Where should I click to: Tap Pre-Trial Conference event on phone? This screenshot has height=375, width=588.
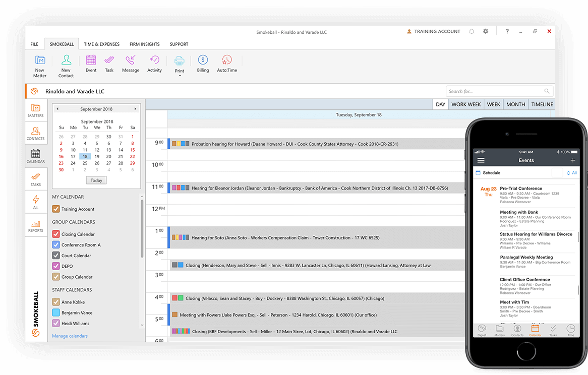[537, 195]
